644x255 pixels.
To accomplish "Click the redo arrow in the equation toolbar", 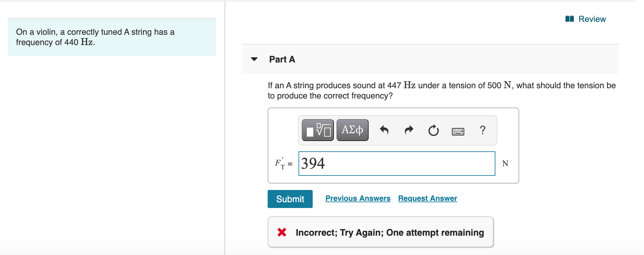I will [409, 130].
